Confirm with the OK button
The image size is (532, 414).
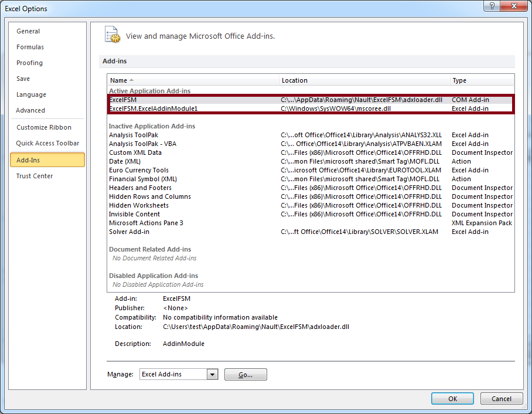pyautogui.click(x=452, y=399)
